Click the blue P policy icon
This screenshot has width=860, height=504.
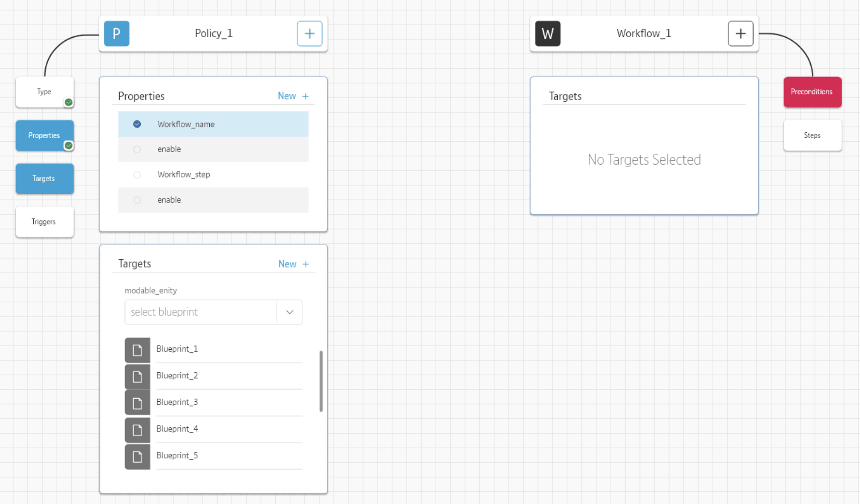[117, 34]
